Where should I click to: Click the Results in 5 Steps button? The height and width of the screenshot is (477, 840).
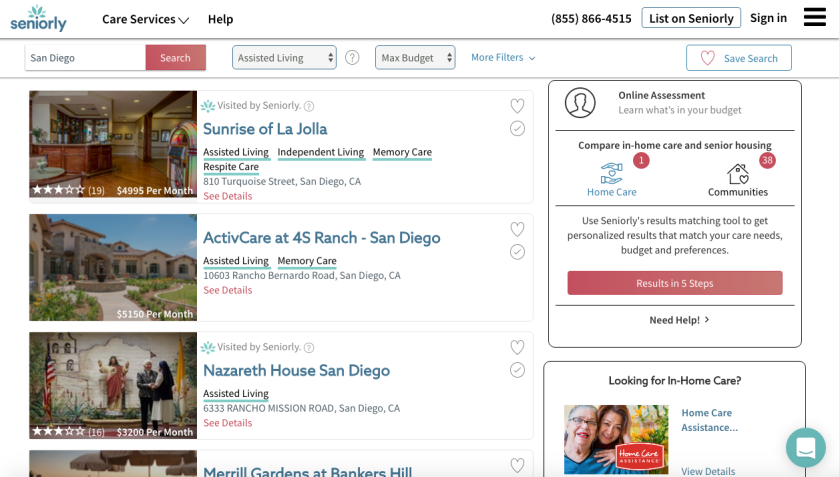(x=675, y=283)
